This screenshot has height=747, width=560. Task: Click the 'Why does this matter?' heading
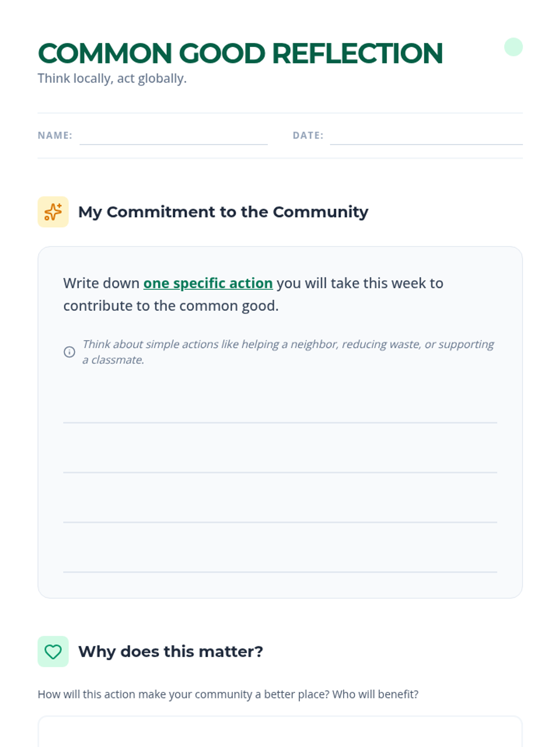coord(170,651)
